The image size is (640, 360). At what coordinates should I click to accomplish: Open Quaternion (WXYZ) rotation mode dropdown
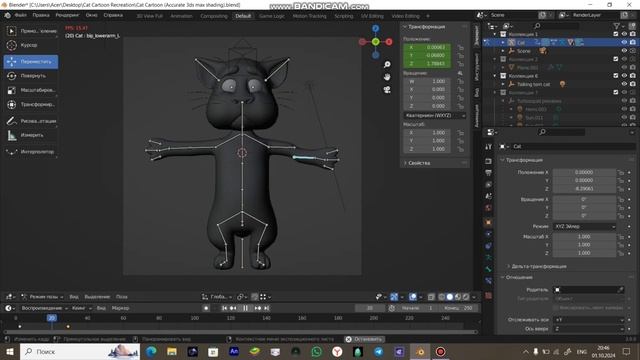tap(434, 116)
